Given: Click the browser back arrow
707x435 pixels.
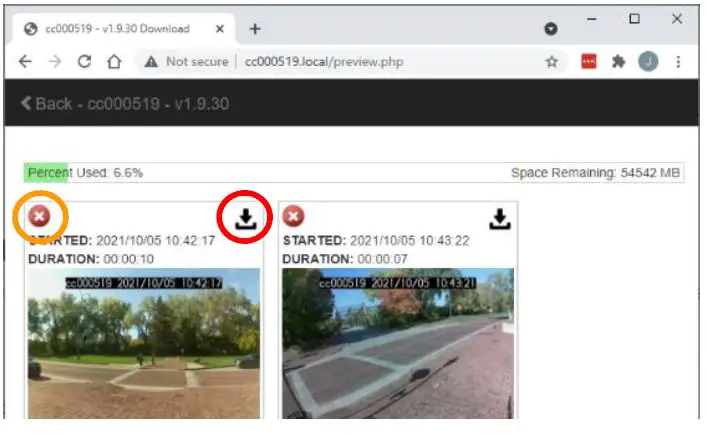Looking at the screenshot, I should (25, 61).
